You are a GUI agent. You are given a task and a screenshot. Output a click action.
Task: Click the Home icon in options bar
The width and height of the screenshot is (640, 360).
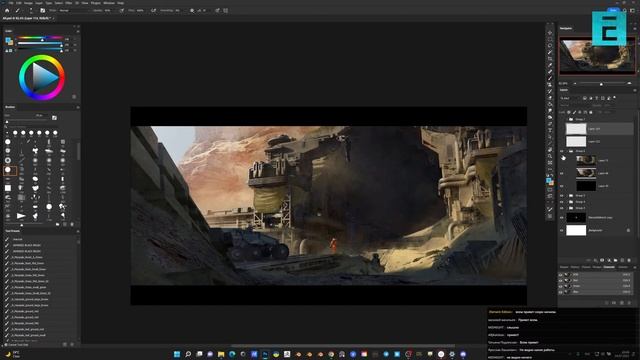pyautogui.click(x=7, y=11)
